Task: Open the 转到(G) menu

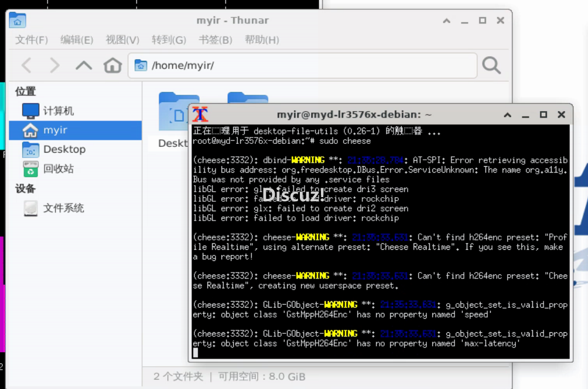Action: point(169,40)
